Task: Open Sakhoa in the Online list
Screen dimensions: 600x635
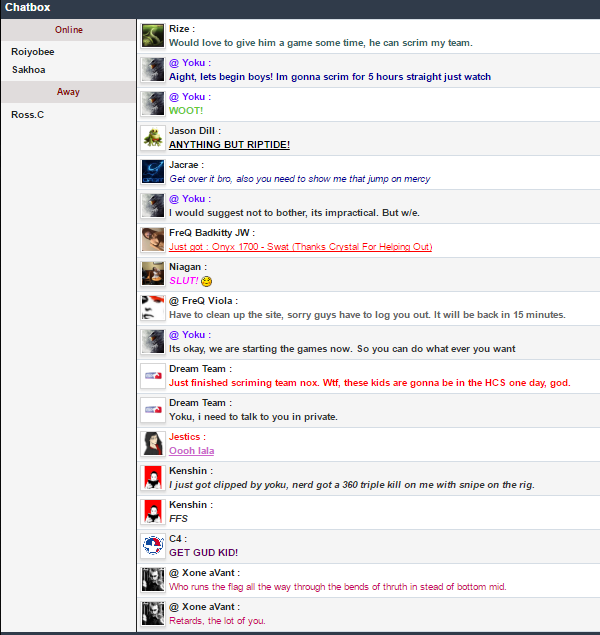Action: tap(28, 70)
